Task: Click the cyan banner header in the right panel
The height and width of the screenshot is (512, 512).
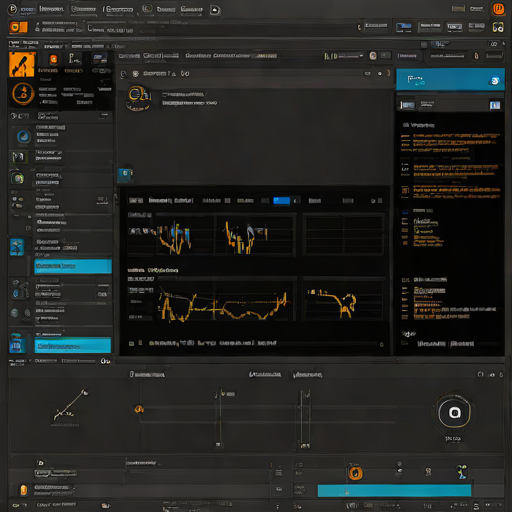Action: [450, 79]
